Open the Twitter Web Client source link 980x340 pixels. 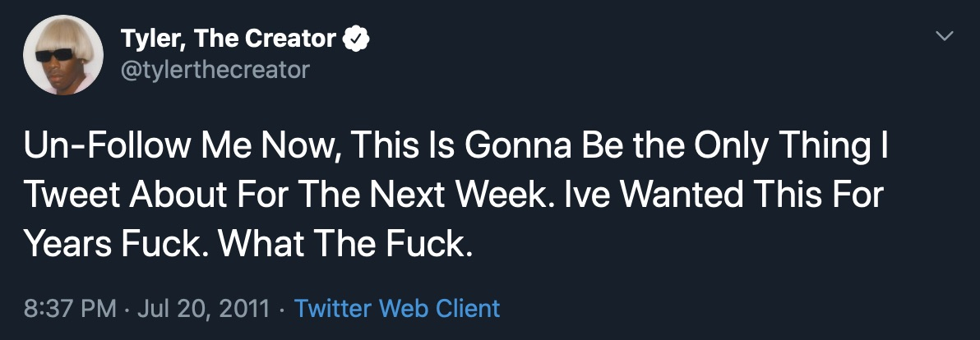[397, 309]
